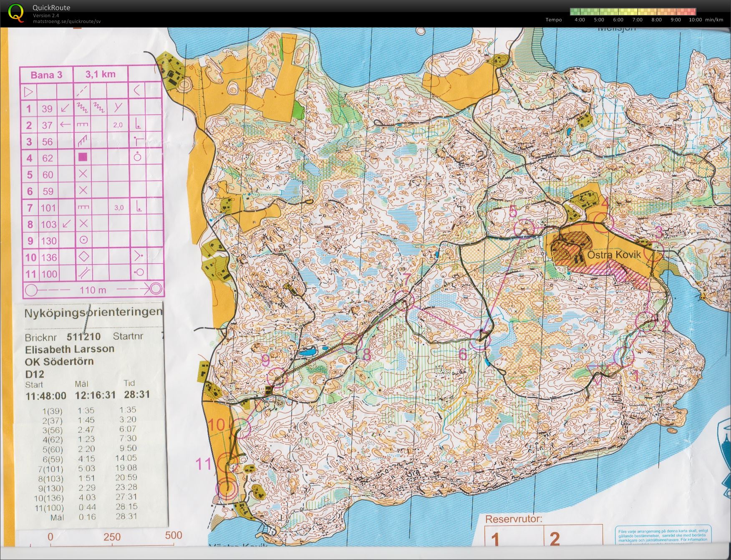
Task: Click the Bana 3 header cell
Action: [46, 75]
